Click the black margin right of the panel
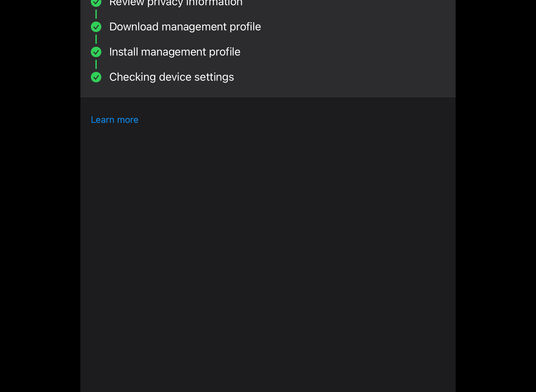Screen dimensions: 536x392 coord(495,196)
